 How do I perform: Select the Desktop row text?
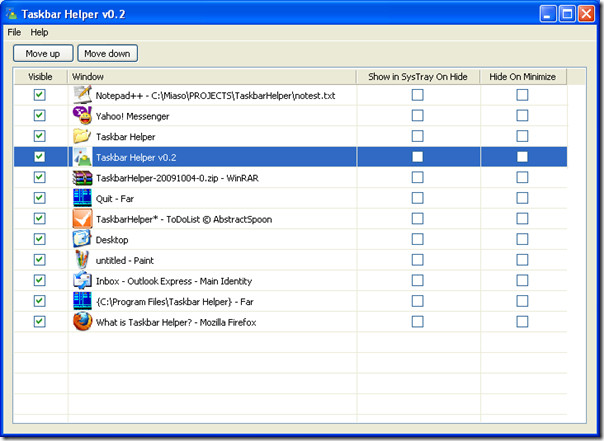tap(112, 240)
